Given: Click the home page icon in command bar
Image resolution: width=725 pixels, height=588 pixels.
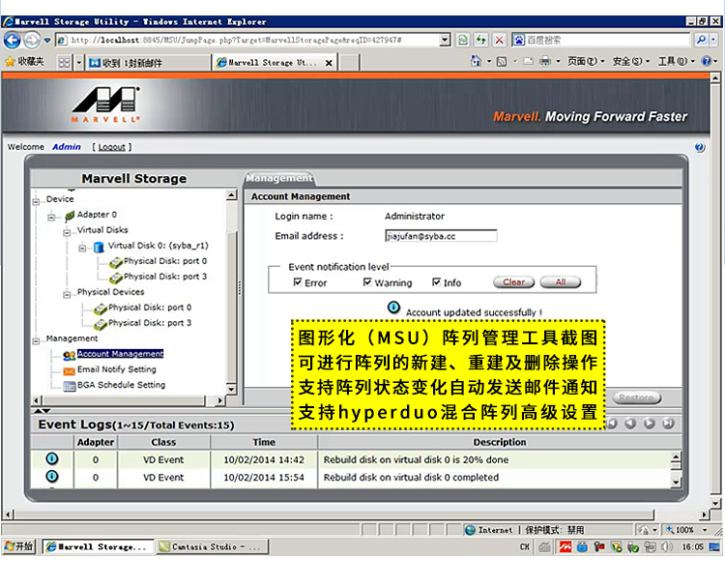Looking at the screenshot, I should (x=476, y=61).
